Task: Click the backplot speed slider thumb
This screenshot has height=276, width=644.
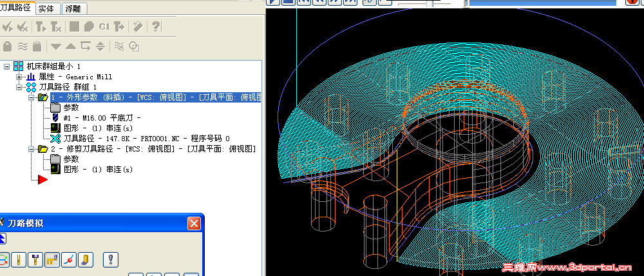Action: 430,4
